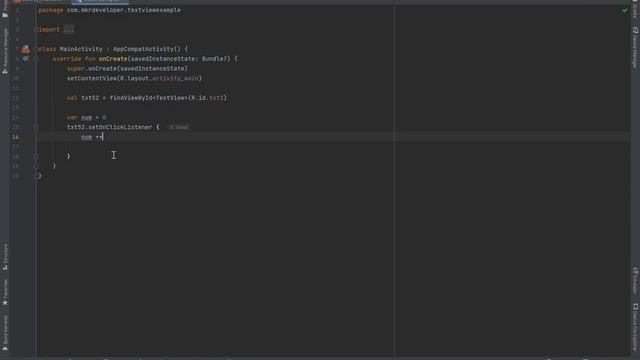Screen dimensions: 640x360
Task: Collapse the onCreate function fold marker
Action: pos(36,59)
